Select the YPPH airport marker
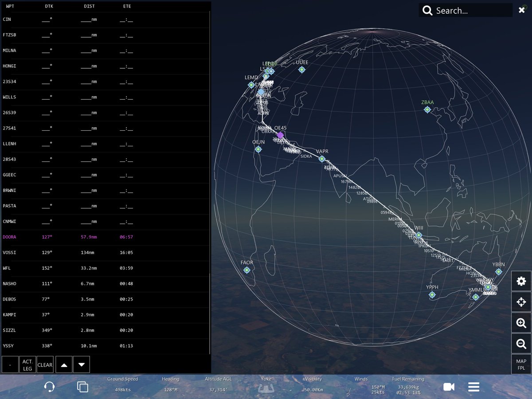Viewport: 532px width, 399px height. 432,294
